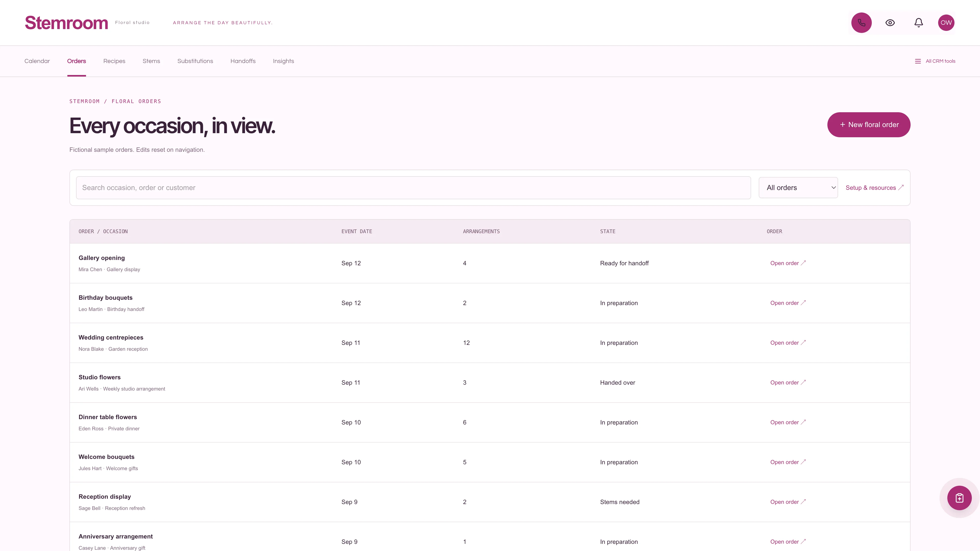Click the phone call icon
This screenshot has width=980, height=551.
(x=861, y=23)
